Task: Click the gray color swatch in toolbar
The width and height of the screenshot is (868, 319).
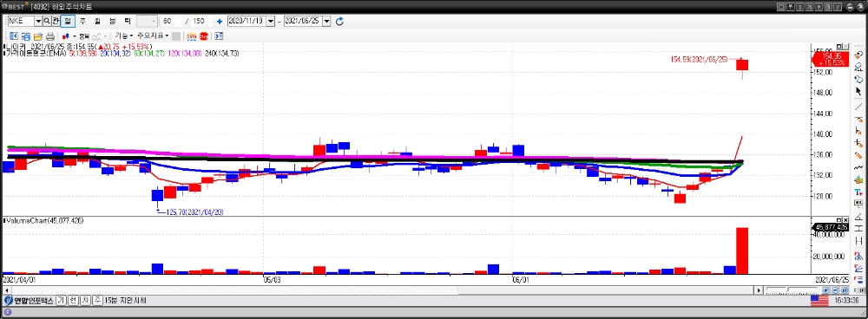Action: 176,36
